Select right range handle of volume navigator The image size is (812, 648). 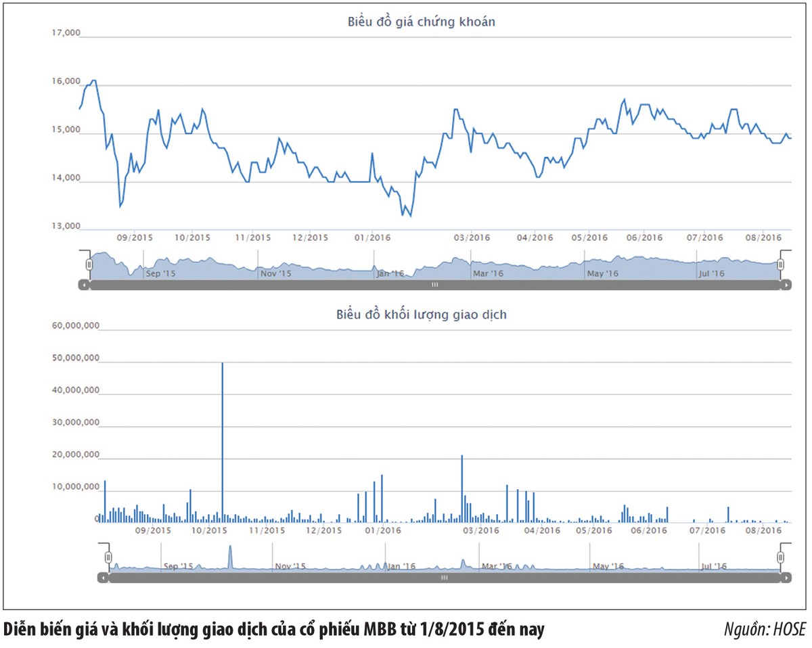tap(780, 557)
